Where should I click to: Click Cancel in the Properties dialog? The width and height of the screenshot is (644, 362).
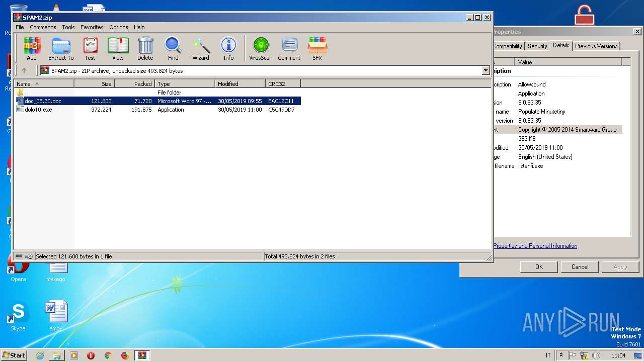pos(580,267)
